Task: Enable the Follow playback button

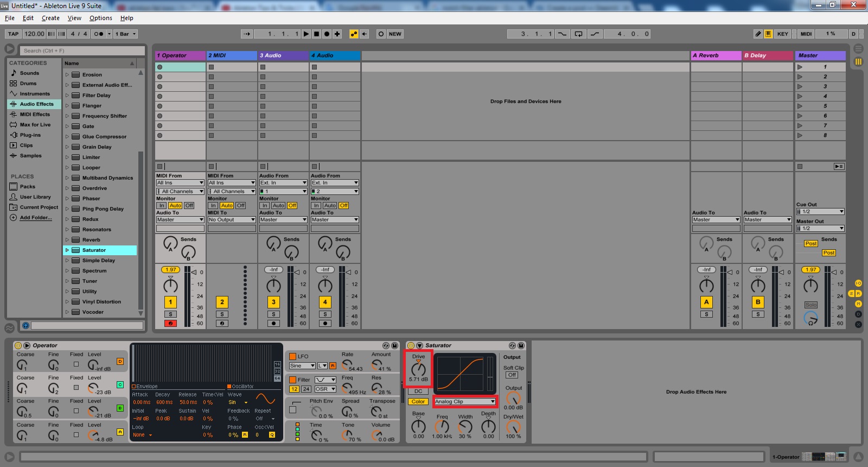Action: pos(247,34)
